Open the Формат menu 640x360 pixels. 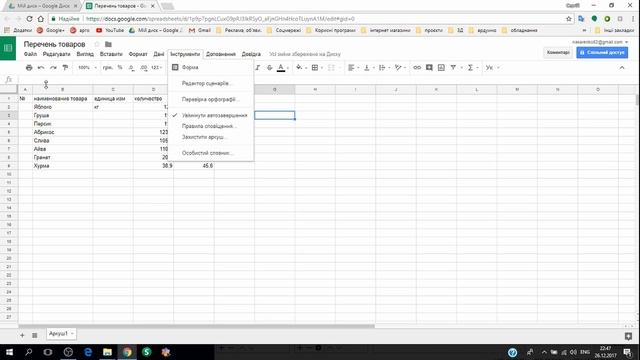(138, 54)
